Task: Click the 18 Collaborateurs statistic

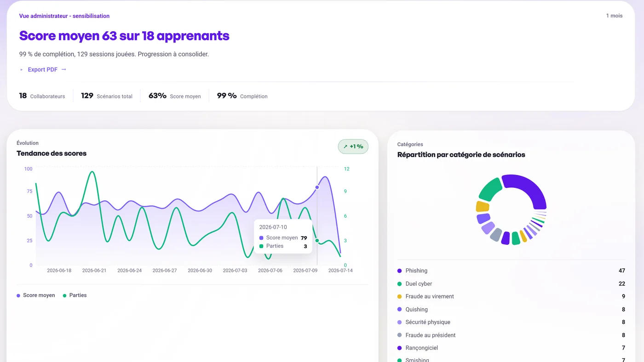Action: (42, 96)
